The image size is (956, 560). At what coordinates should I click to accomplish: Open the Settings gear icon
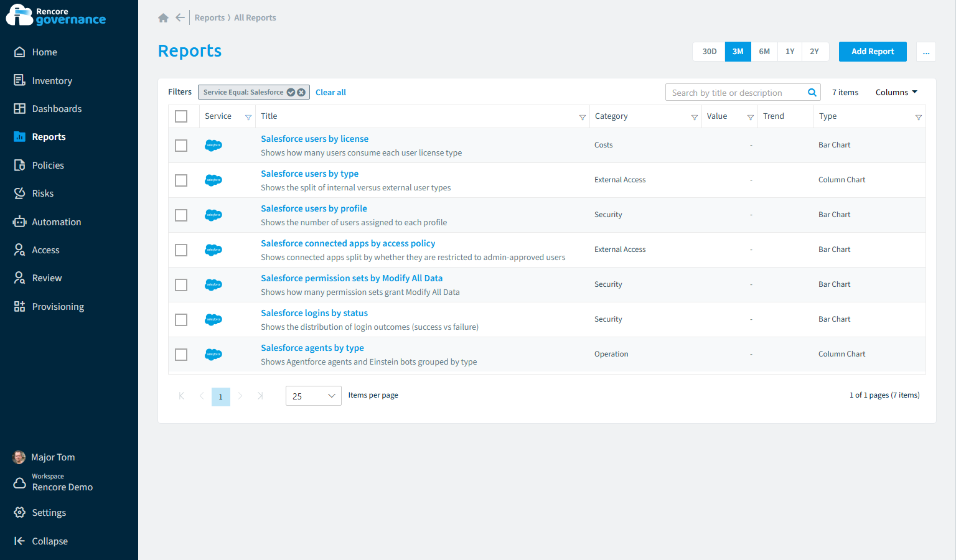pyautogui.click(x=19, y=513)
